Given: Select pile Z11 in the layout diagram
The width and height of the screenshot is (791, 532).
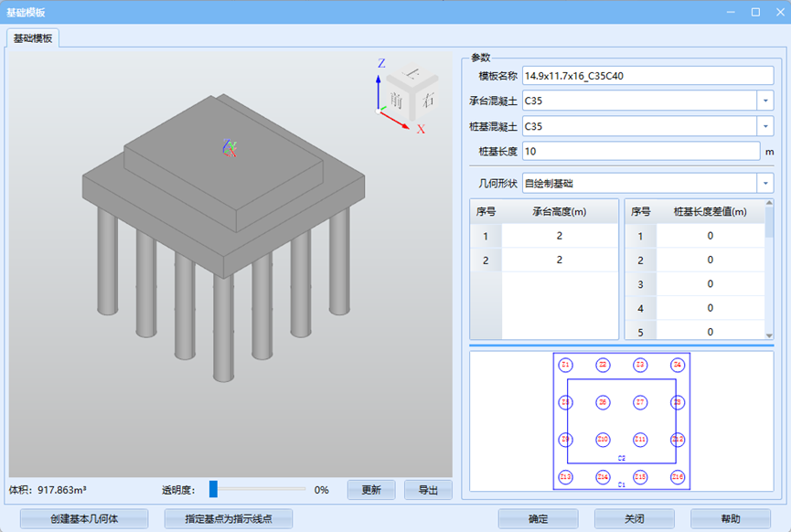Looking at the screenshot, I should coord(640,440).
